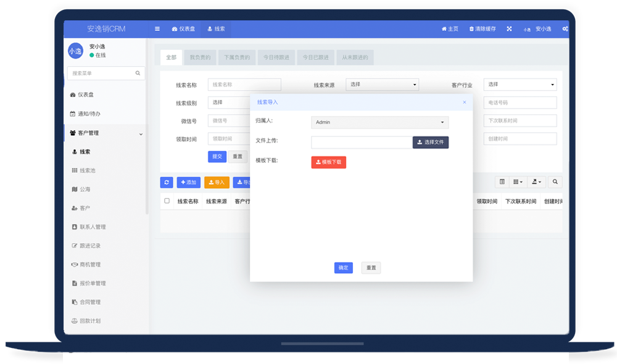Image resolution: width=617 pixels, height=364 pixels.
Task: Open 跟进记录 in the sidebar
Action: pos(86,246)
